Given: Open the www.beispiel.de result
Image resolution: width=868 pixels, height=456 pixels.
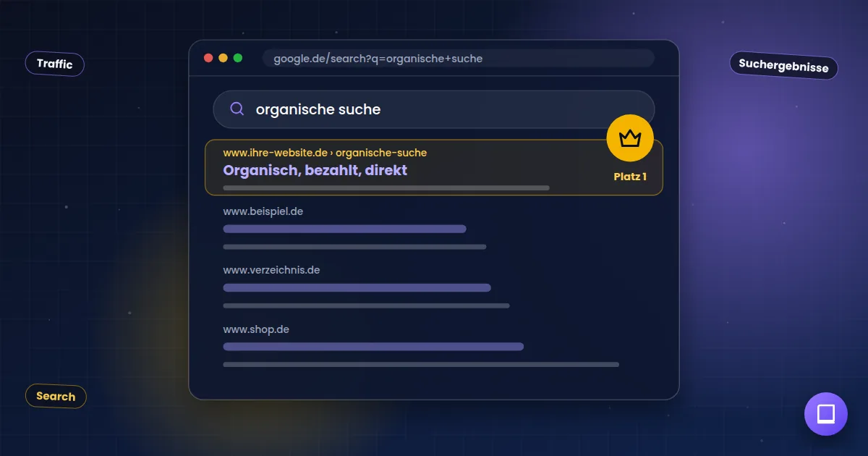Looking at the screenshot, I should (263, 211).
